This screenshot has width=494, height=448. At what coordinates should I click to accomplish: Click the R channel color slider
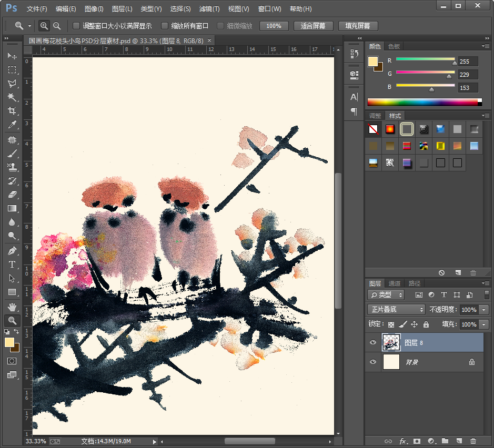[425, 59]
